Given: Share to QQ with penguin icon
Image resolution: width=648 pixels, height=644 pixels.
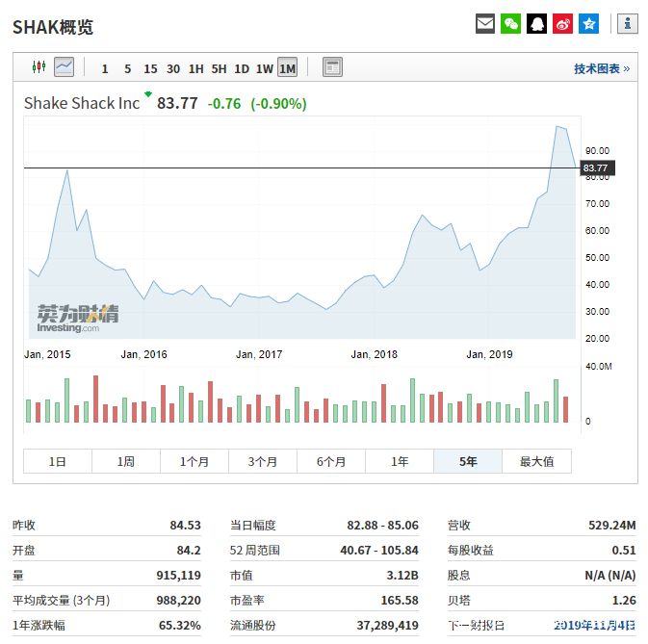Looking at the screenshot, I should pos(537,24).
